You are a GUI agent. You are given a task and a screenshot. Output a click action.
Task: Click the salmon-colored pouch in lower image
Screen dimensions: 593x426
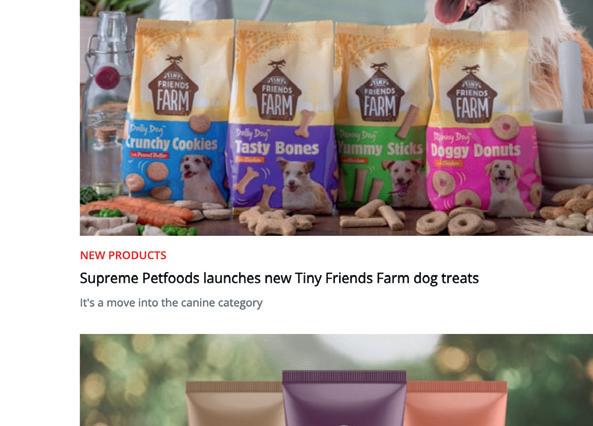tap(456, 404)
